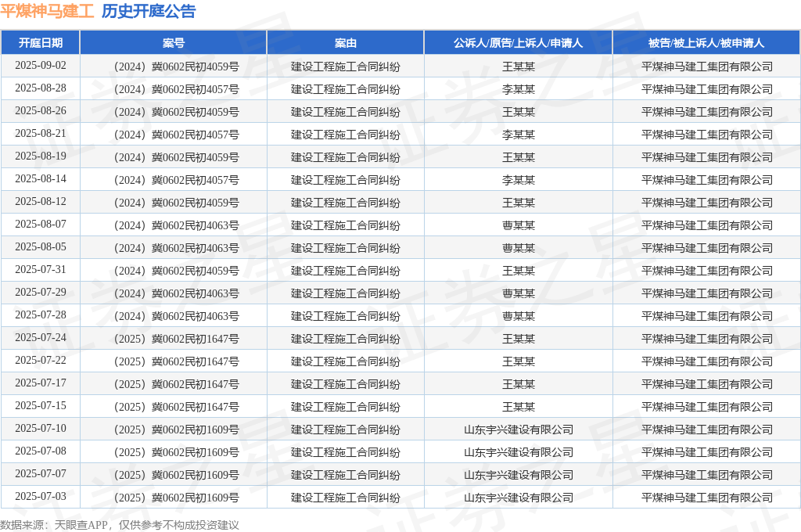The width and height of the screenshot is (801, 532).
Task: Select the 公诉人/原告/上诉人/申请人 column header
Action: click(x=518, y=43)
